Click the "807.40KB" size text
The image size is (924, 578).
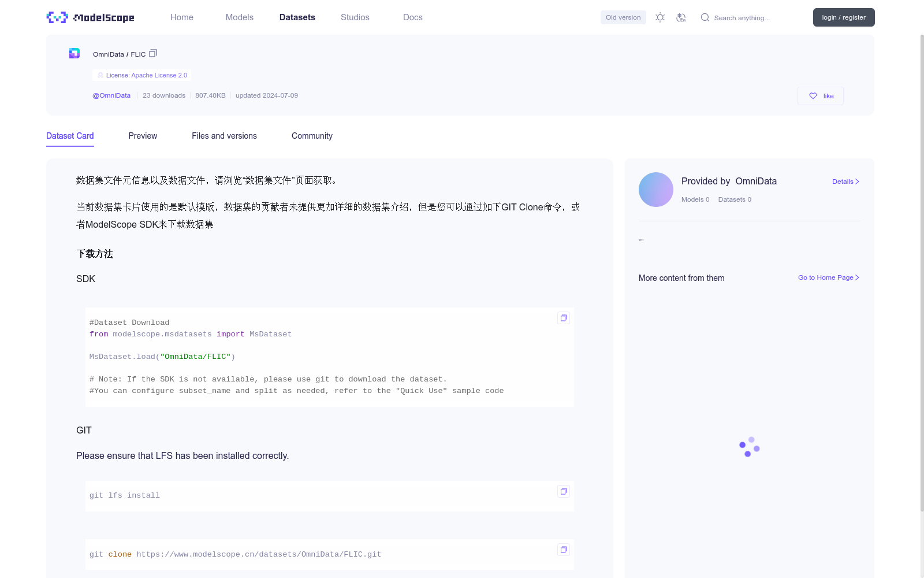(x=210, y=95)
